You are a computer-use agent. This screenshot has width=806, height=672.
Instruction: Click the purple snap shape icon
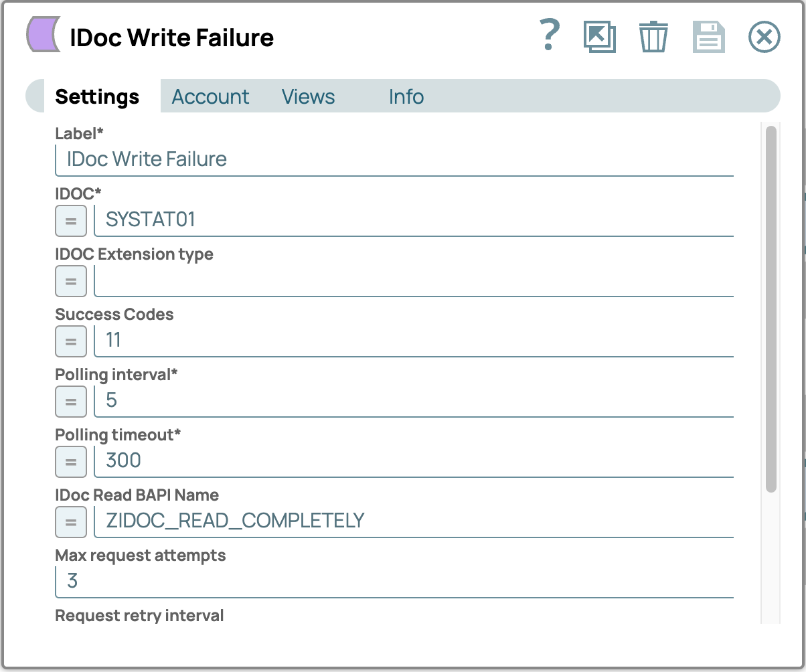pos(44,35)
